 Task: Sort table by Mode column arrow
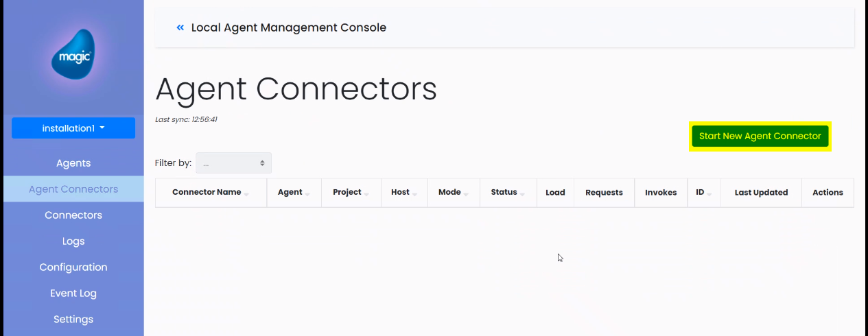pyautogui.click(x=466, y=195)
